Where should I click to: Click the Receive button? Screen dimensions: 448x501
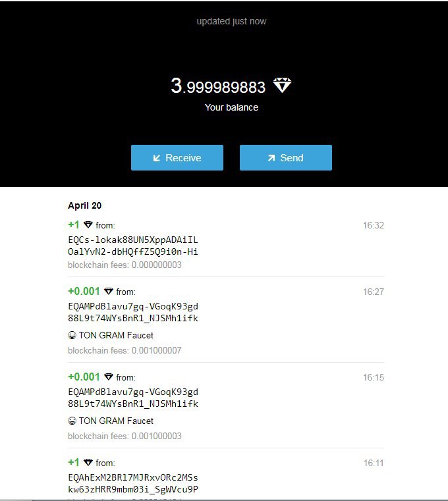[177, 157]
